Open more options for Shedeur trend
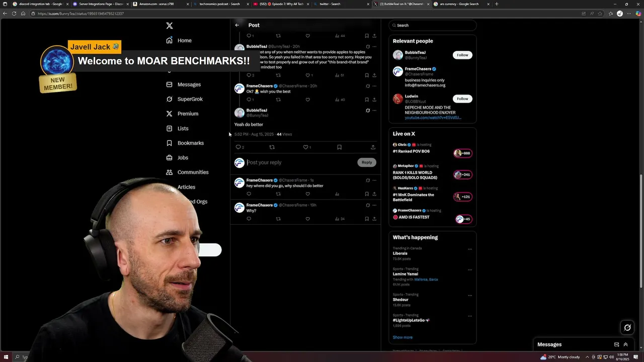The width and height of the screenshot is (644, 362). [x=470, y=295]
